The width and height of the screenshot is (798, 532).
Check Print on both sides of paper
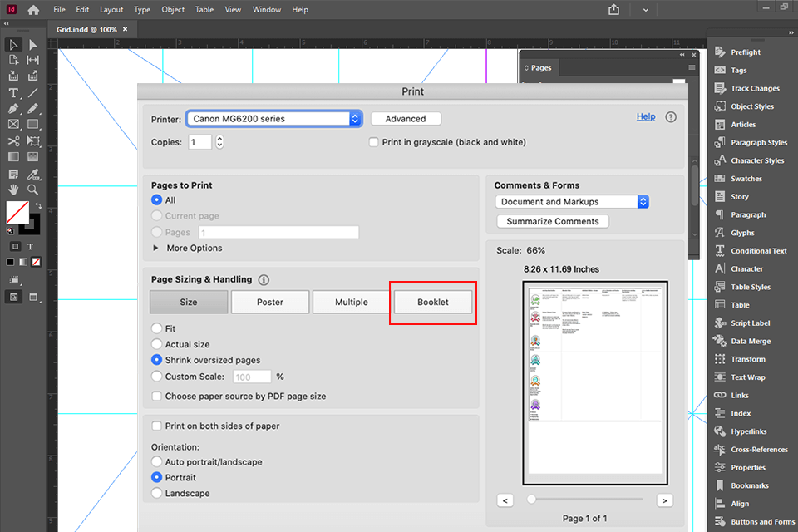click(x=157, y=426)
